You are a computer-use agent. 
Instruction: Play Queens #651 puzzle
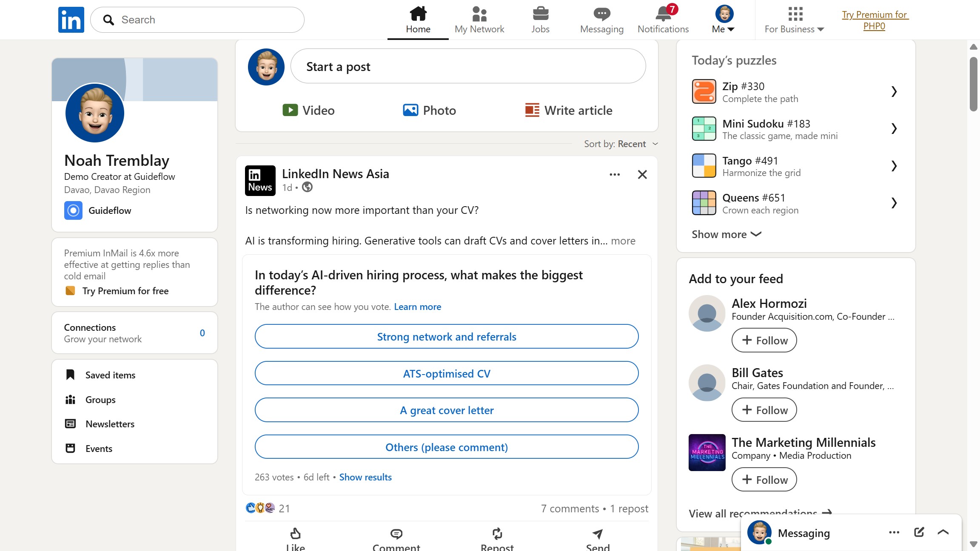(795, 203)
